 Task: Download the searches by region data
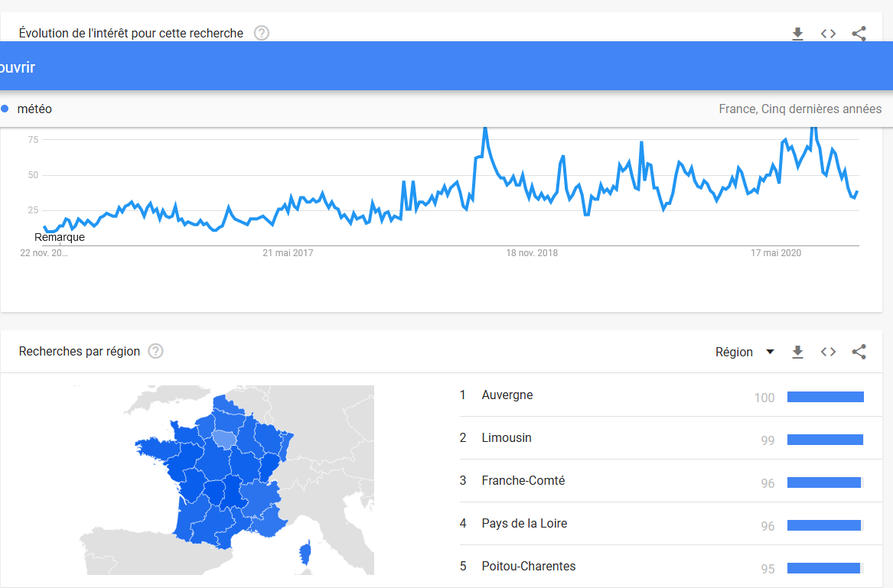(x=797, y=352)
